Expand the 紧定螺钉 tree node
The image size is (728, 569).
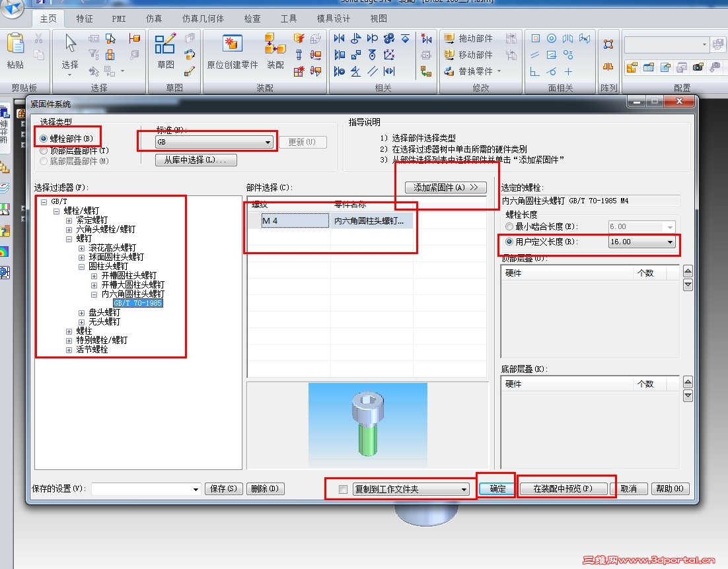point(69,220)
